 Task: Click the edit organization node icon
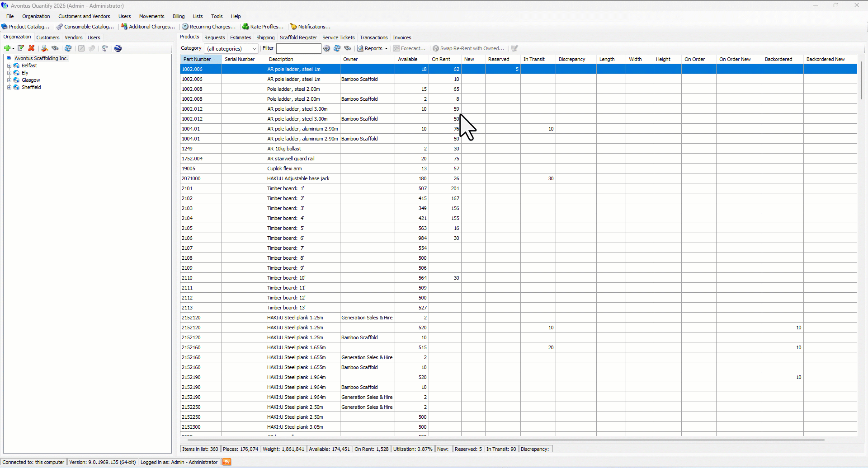pos(21,48)
